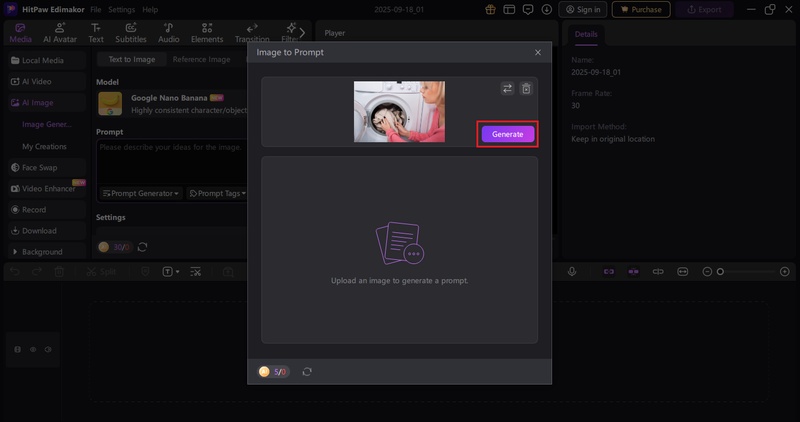Click the Purchase button
This screenshot has height=422, width=800.
click(x=641, y=10)
